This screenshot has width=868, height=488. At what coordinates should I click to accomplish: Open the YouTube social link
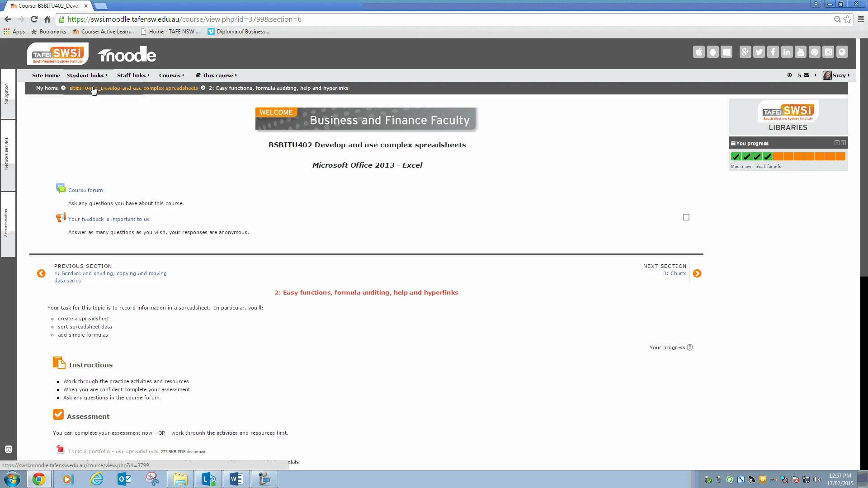click(x=801, y=52)
